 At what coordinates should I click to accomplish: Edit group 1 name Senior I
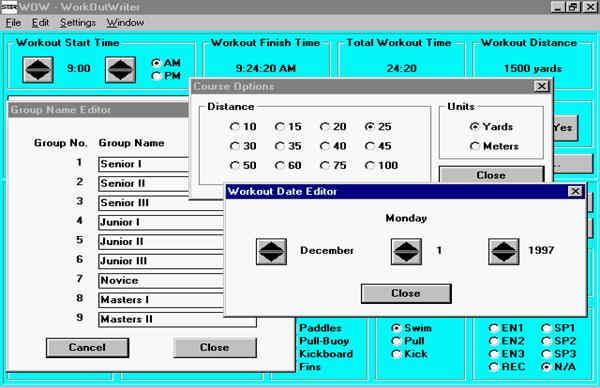coord(144,164)
